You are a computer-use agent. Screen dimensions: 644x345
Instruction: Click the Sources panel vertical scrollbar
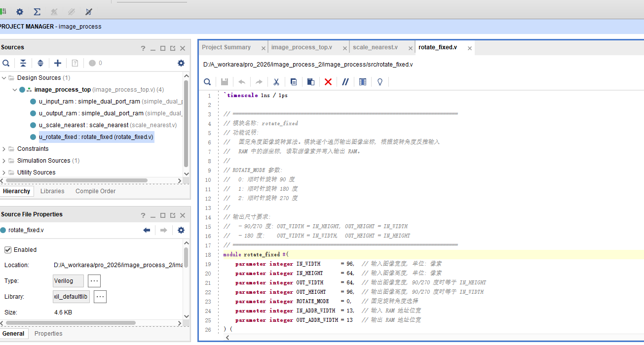pyautogui.click(x=186, y=123)
